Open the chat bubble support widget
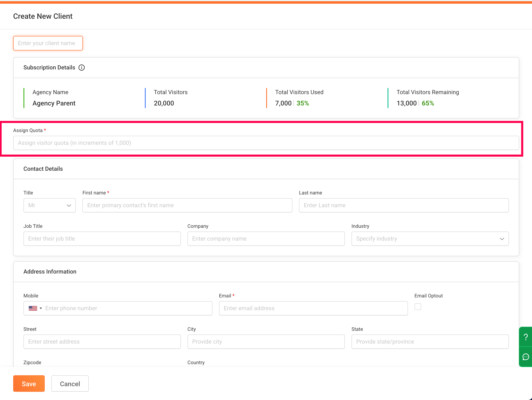This screenshot has width=532, height=400. coord(526,357)
